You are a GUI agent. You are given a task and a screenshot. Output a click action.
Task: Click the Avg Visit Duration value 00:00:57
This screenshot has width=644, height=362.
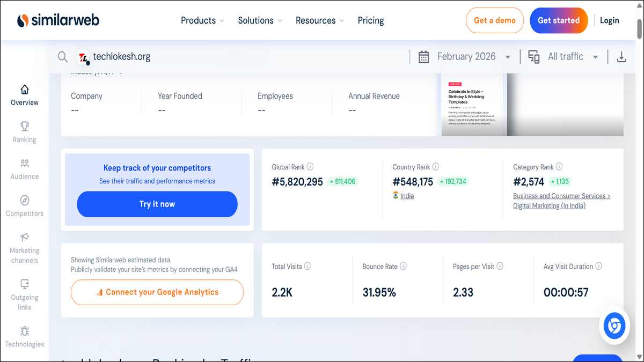coord(566,292)
